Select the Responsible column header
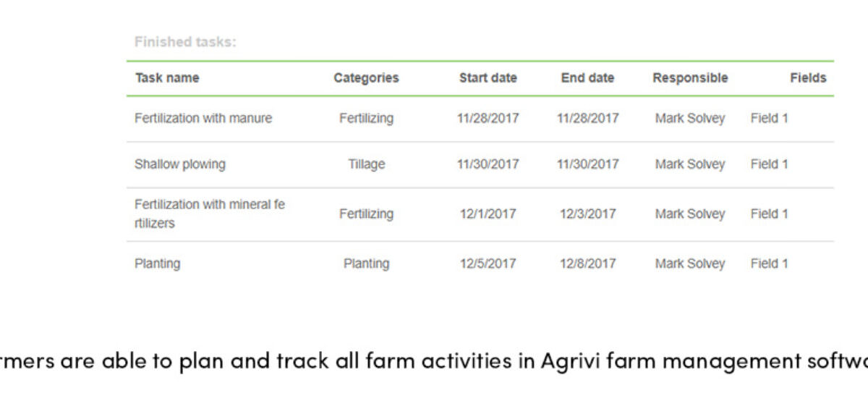 690,78
